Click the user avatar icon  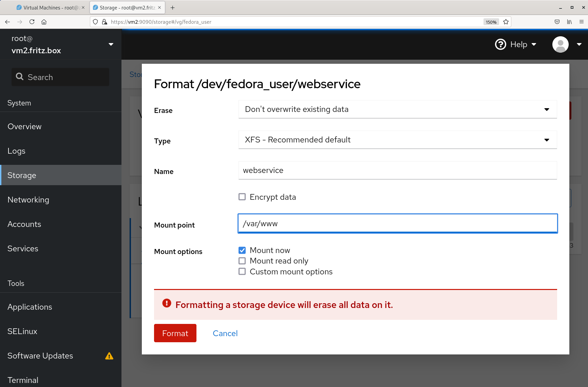(x=561, y=44)
